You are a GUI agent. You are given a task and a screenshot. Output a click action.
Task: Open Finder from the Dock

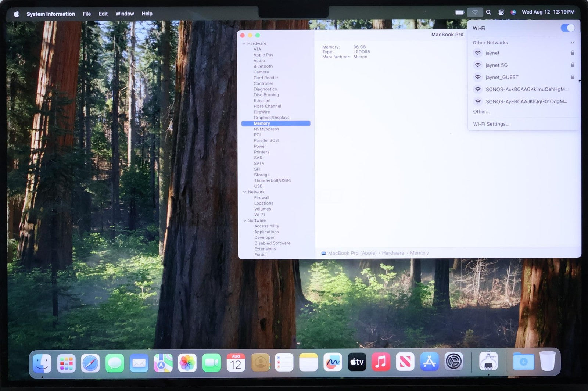pos(42,363)
